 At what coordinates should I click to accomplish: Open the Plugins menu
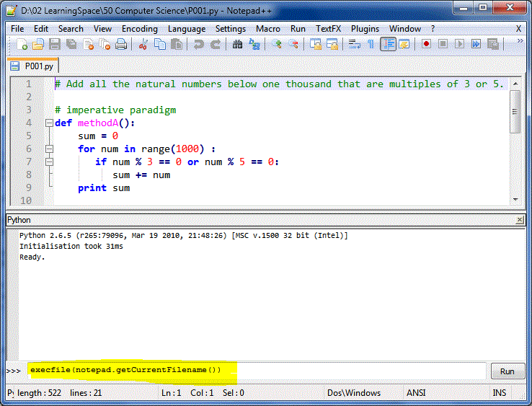coord(365,29)
